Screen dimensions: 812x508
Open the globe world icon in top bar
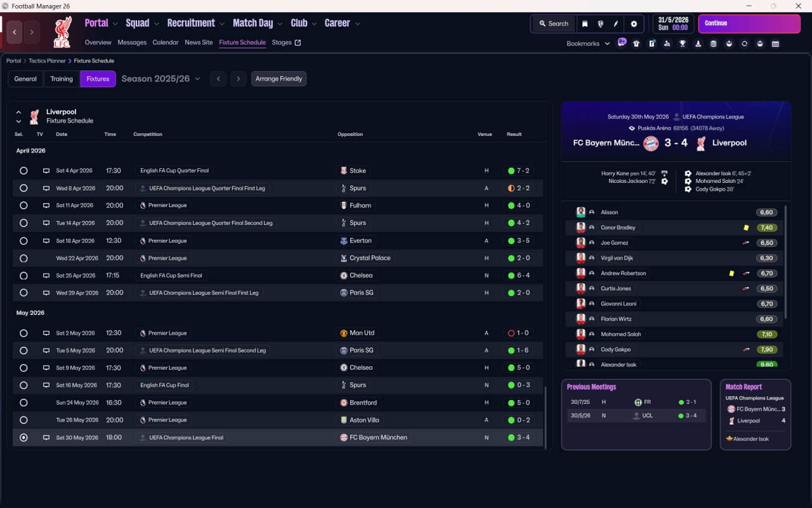(600, 24)
